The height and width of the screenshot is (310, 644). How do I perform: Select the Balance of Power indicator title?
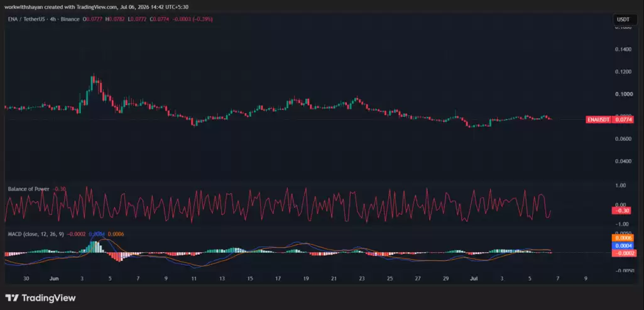[28, 189]
